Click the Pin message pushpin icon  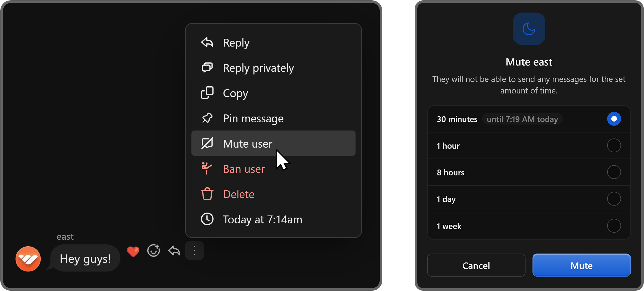[207, 118]
